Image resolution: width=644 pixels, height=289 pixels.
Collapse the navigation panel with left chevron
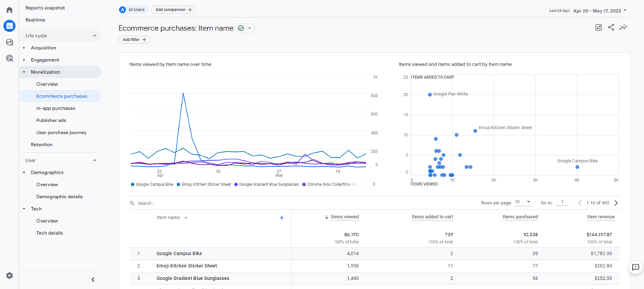(x=93, y=279)
